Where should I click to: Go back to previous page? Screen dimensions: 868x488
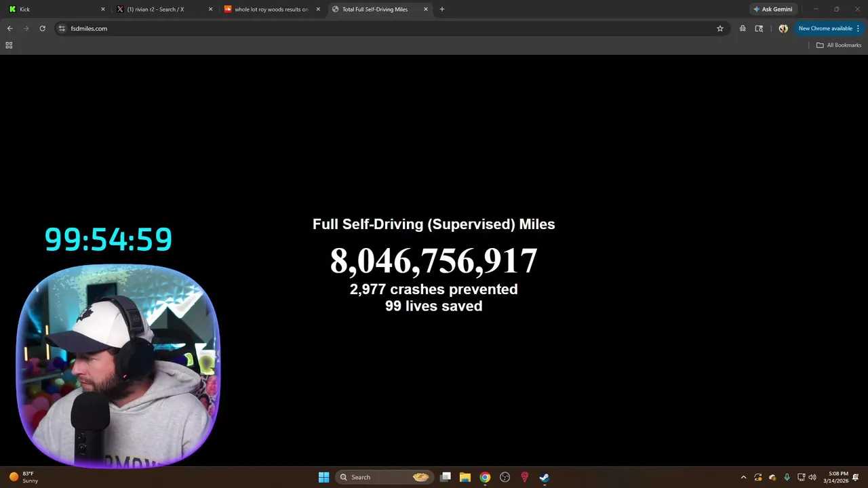click(x=9, y=28)
